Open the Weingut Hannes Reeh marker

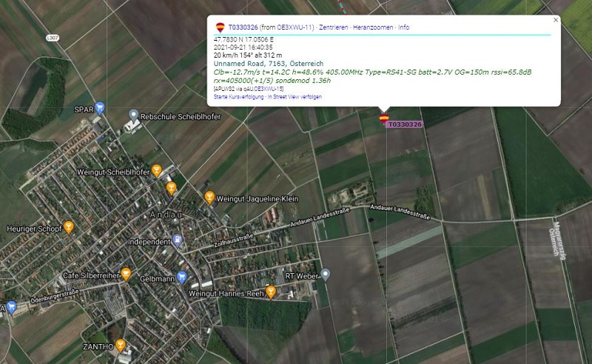(x=271, y=291)
